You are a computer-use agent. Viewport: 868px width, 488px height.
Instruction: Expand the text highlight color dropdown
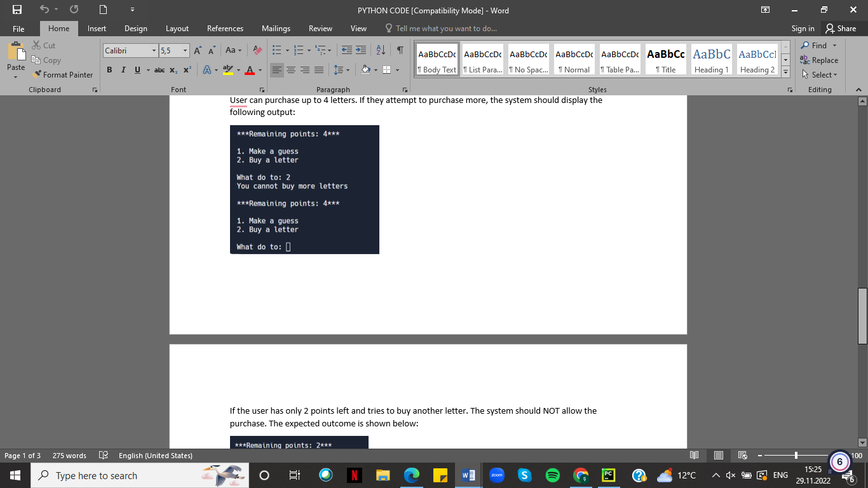[x=237, y=71]
